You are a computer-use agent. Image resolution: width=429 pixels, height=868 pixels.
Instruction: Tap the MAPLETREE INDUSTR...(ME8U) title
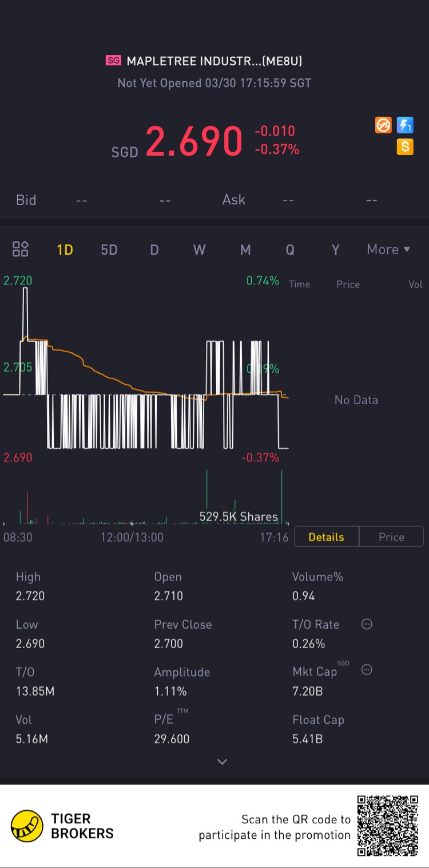pyautogui.click(x=214, y=61)
